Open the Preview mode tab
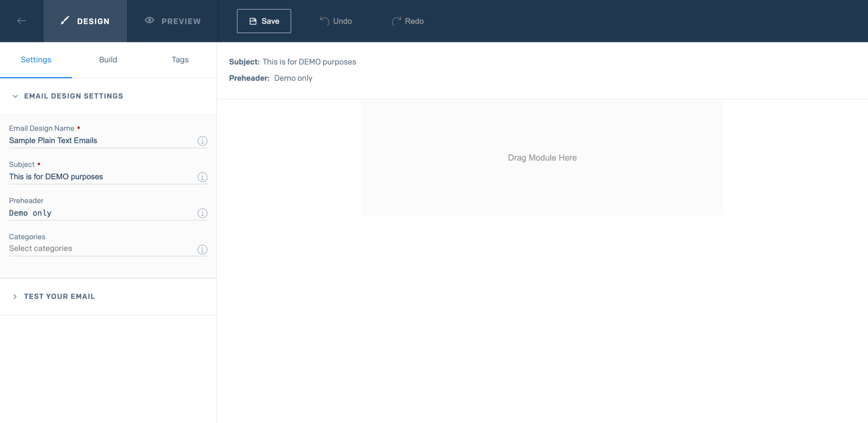 [x=173, y=21]
